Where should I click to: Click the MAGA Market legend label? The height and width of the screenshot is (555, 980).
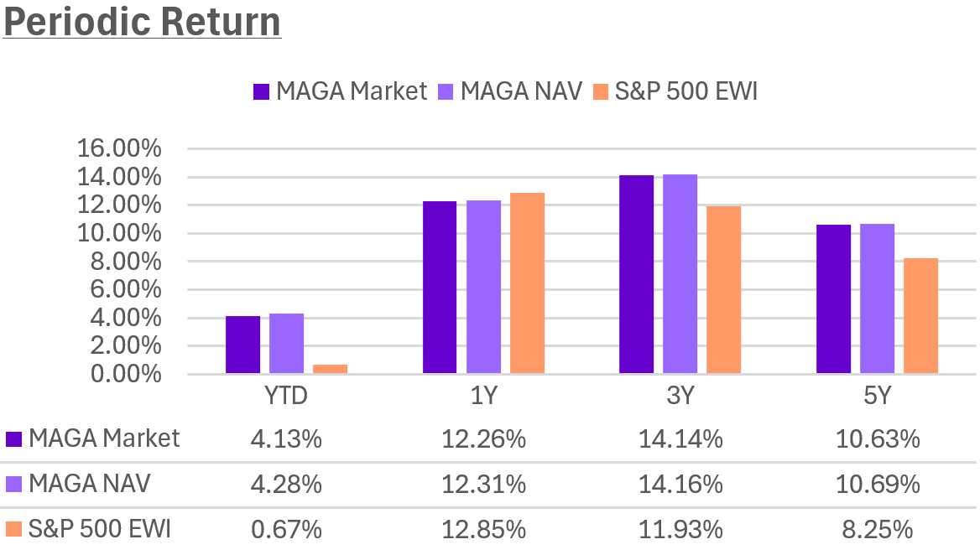click(x=352, y=91)
